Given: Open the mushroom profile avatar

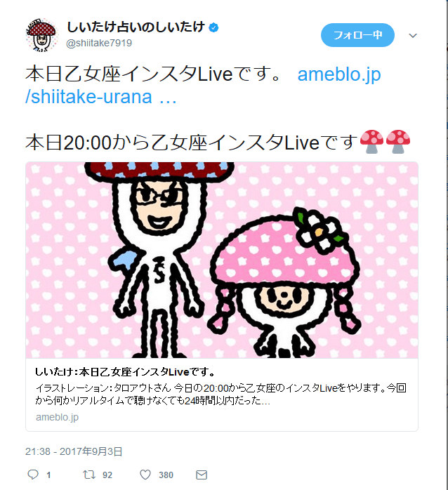Looking at the screenshot, I should pyautogui.click(x=41, y=34).
